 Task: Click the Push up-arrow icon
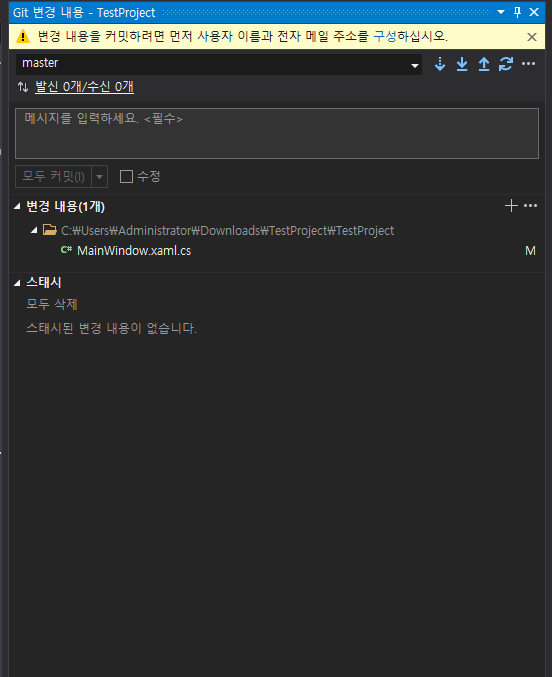(x=484, y=64)
